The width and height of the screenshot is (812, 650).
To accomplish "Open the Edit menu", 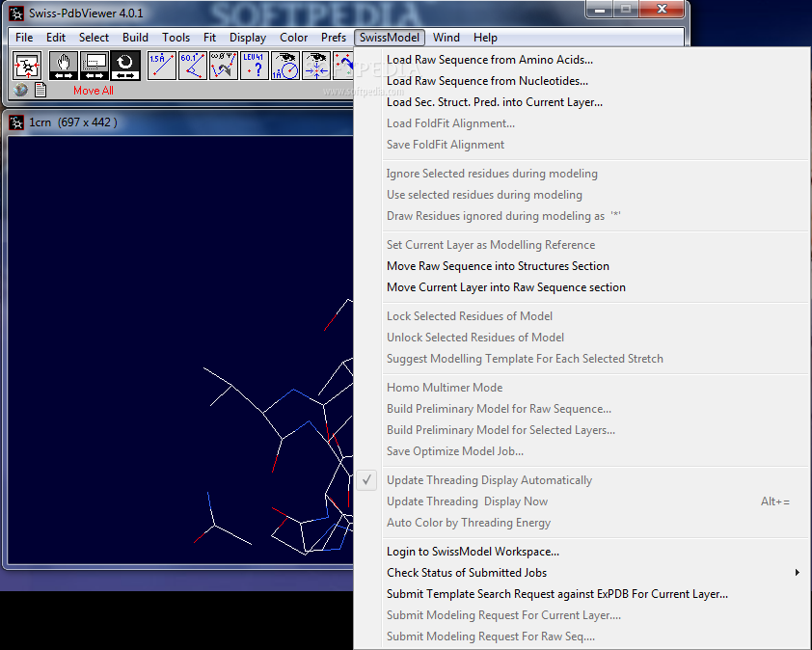I will (x=56, y=38).
